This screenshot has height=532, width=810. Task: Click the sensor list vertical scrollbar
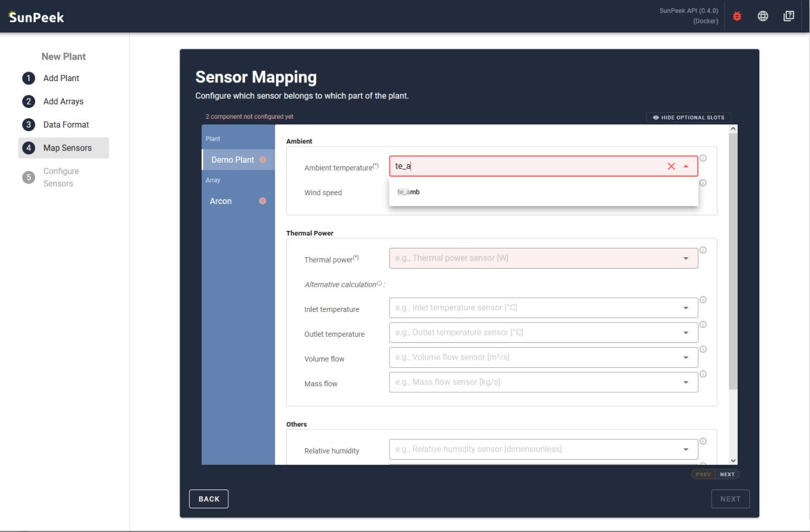[x=733, y=261]
